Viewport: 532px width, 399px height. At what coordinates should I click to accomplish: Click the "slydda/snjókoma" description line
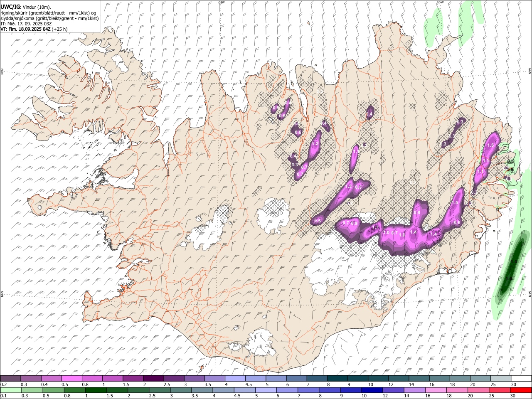coord(49,18)
